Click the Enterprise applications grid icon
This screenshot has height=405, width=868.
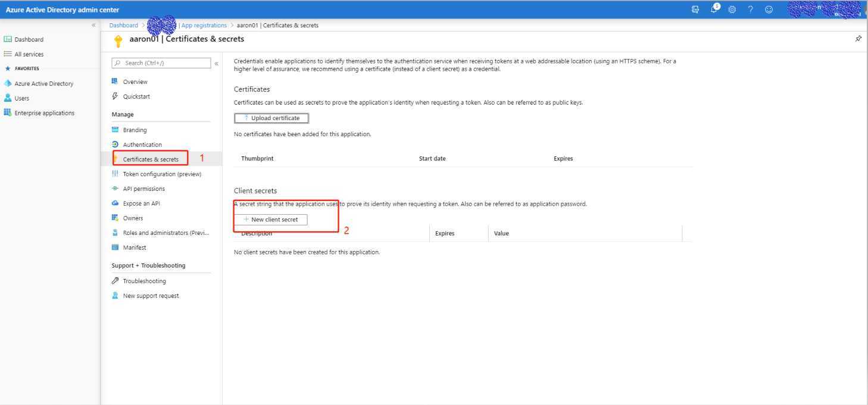(x=8, y=113)
